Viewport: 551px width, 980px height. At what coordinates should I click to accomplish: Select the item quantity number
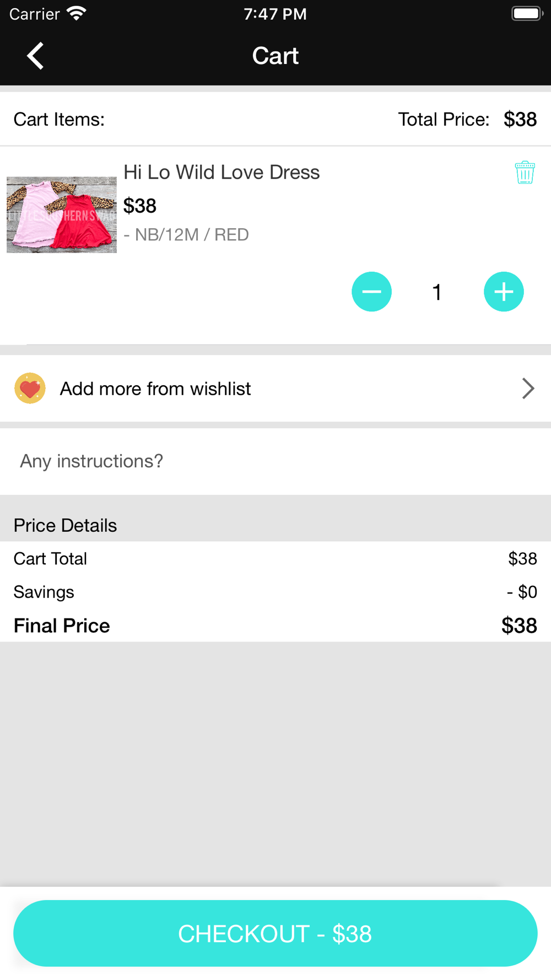(x=437, y=292)
